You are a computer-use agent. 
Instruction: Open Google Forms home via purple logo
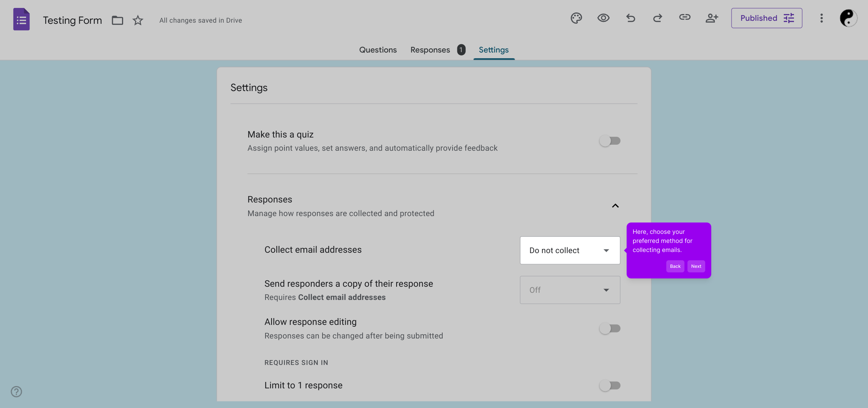(x=22, y=20)
